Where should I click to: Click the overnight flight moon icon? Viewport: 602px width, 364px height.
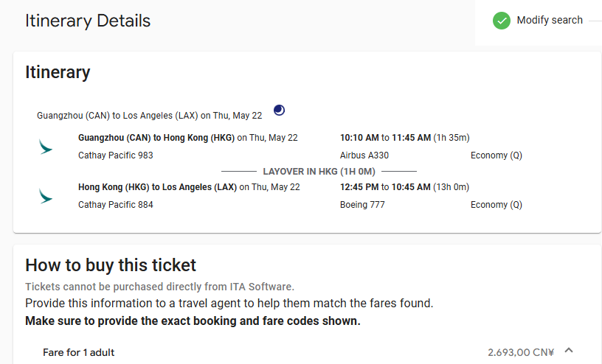pyautogui.click(x=279, y=111)
